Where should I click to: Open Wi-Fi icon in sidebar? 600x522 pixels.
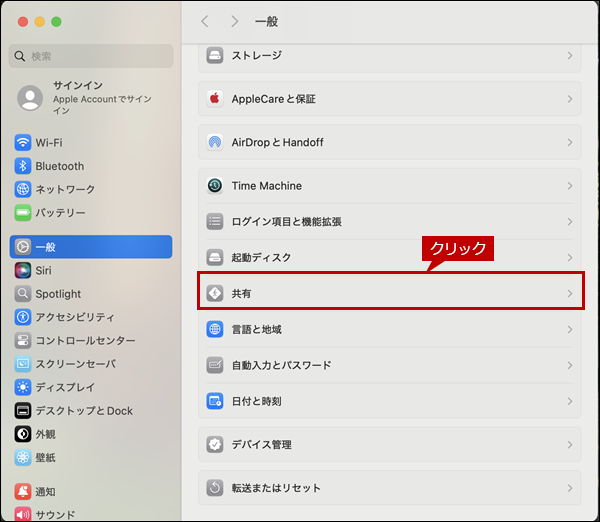pos(23,143)
